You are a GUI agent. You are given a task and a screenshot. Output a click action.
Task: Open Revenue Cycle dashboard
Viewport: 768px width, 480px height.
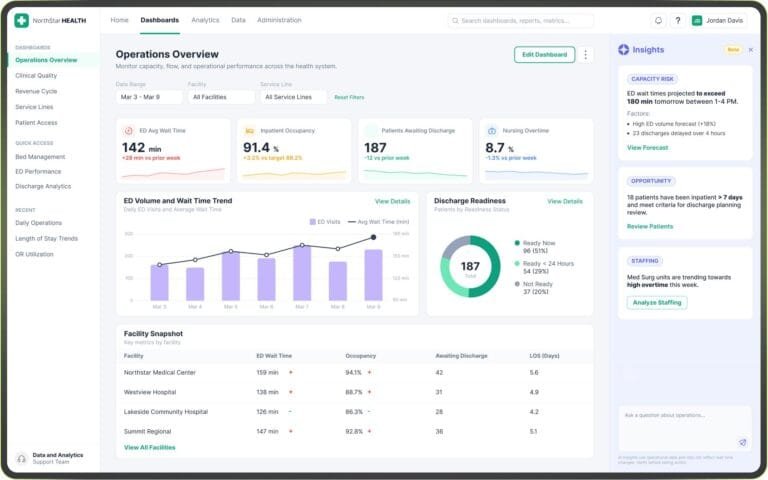coord(36,92)
